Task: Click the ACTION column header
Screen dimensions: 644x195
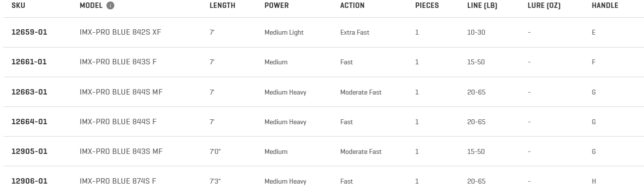Action: [352, 6]
